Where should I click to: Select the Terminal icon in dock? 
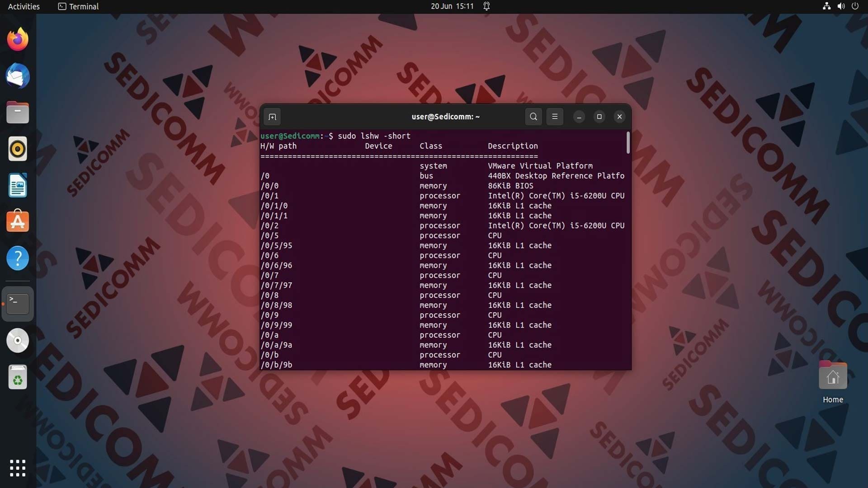(18, 304)
